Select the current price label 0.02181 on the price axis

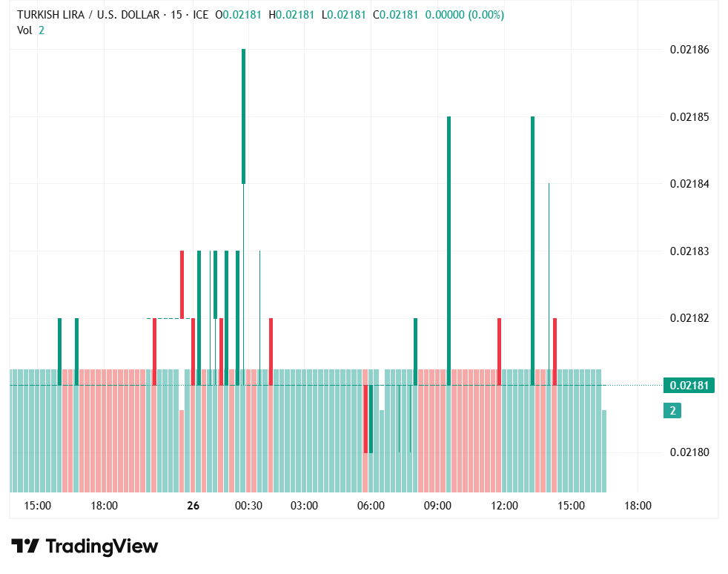pos(689,386)
